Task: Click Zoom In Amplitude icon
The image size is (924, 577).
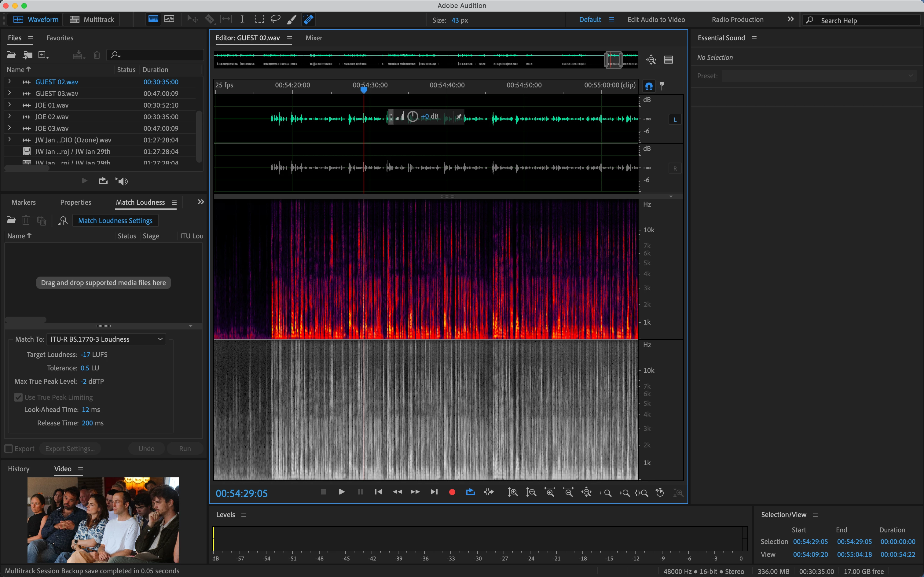Action: pyautogui.click(x=513, y=492)
